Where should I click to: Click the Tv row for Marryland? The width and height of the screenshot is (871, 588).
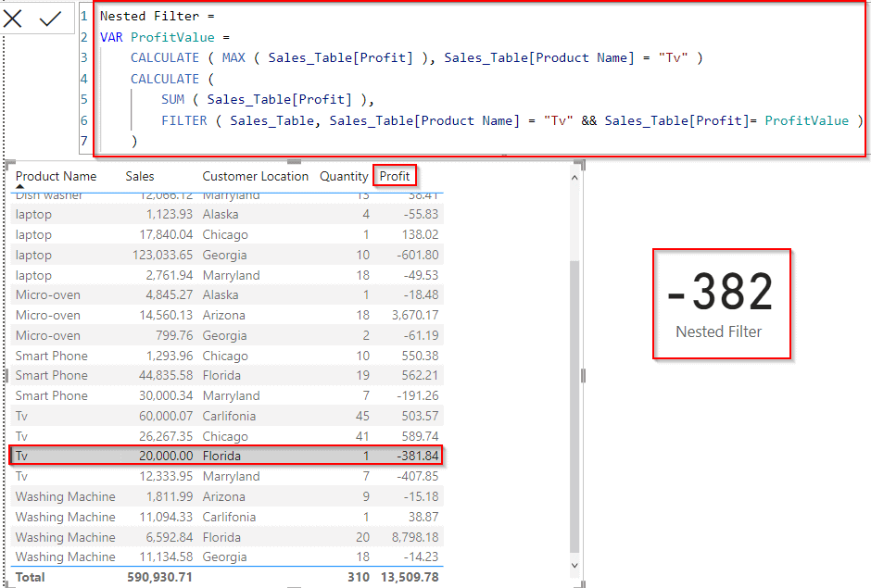click(x=227, y=476)
